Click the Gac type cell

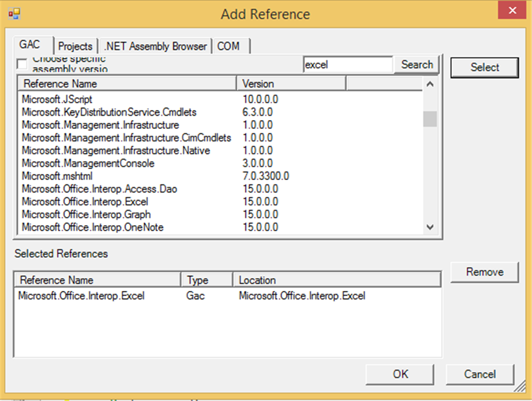click(195, 296)
